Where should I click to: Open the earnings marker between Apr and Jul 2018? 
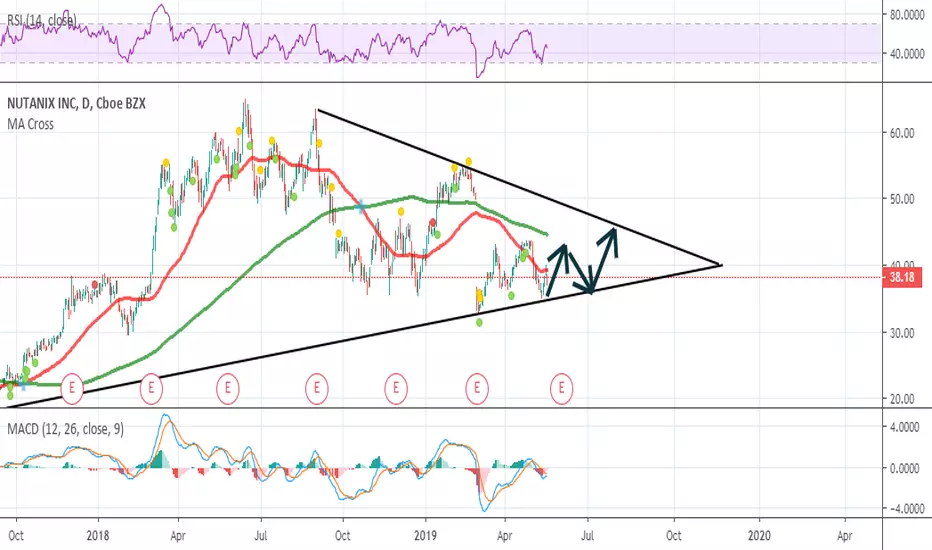point(228,388)
